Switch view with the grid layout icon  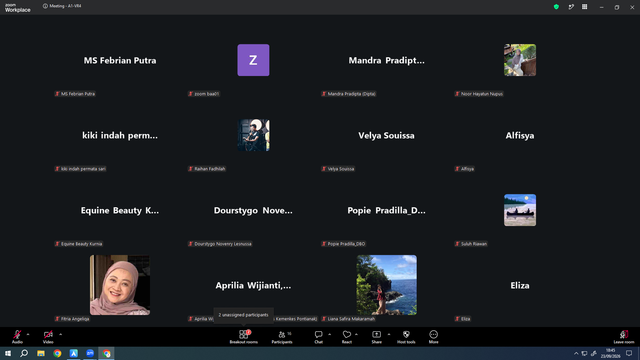pyautogui.click(x=584, y=7)
